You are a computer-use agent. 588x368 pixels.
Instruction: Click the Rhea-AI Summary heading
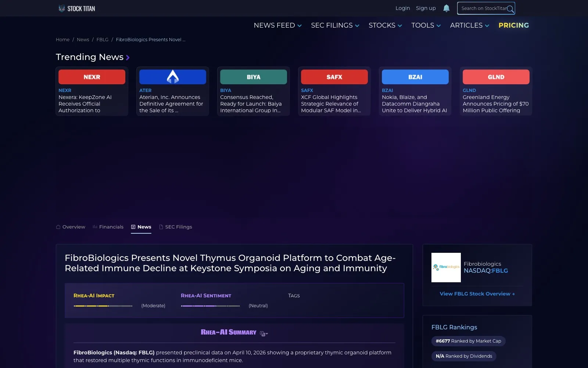(229, 332)
